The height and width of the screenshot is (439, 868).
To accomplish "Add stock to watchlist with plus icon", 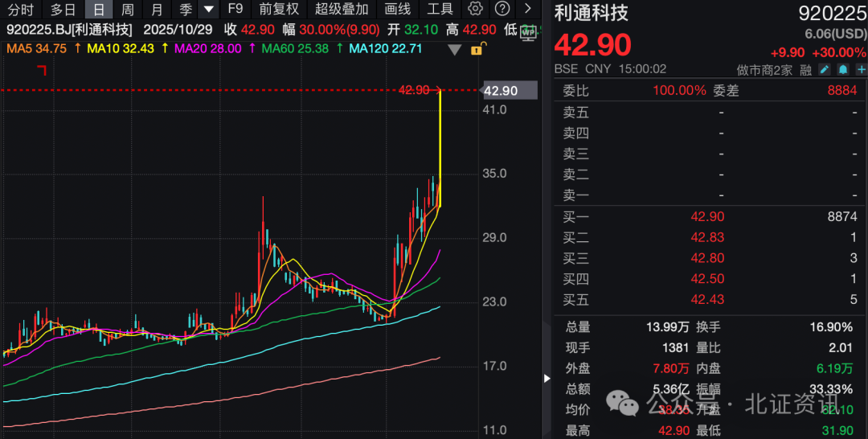I will click(x=861, y=70).
